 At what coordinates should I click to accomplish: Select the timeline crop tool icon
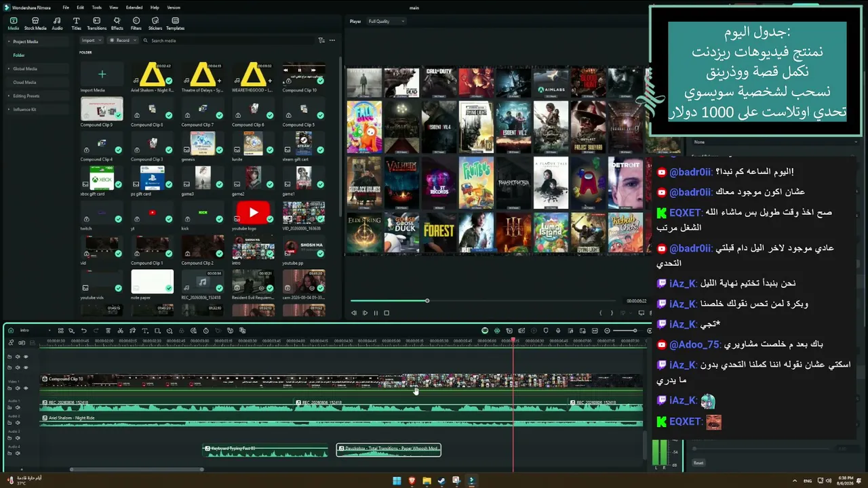point(157,331)
